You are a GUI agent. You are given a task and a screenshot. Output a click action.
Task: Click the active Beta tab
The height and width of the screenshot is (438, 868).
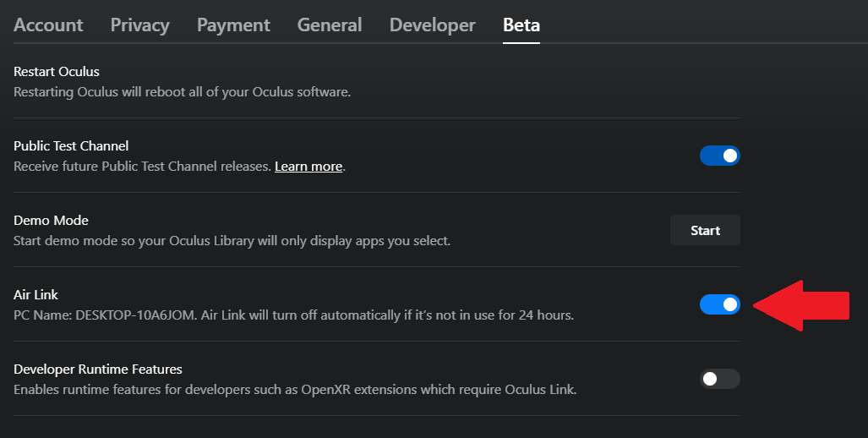click(x=521, y=25)
